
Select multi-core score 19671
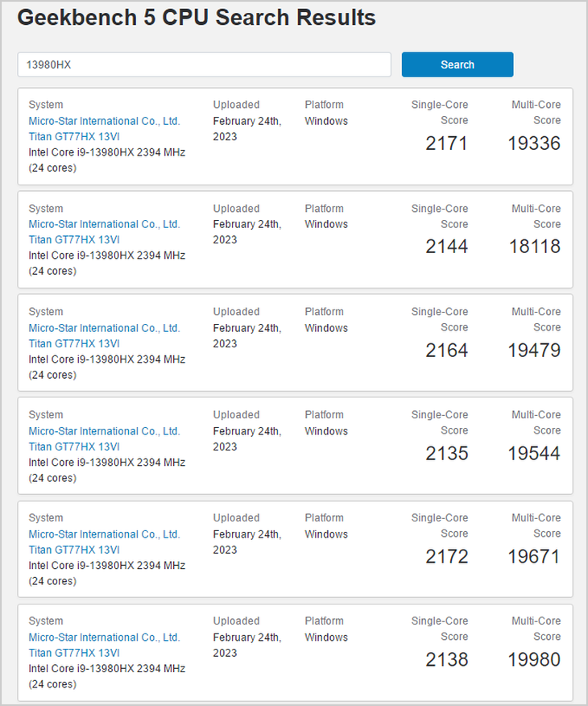click(x=534, y=557)
